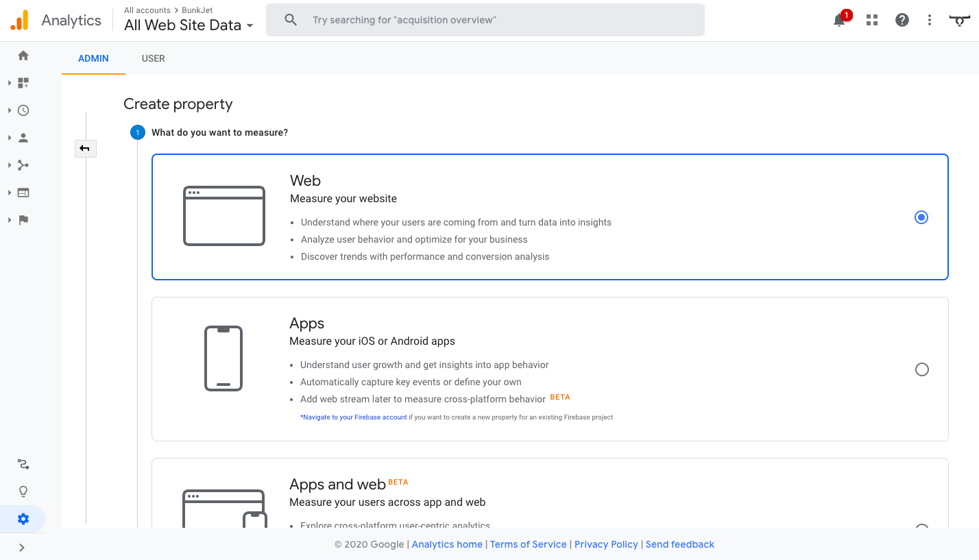Expand the Audience section arrow
The height and width of the screenshot is (560, 979).
pos(10,138)
